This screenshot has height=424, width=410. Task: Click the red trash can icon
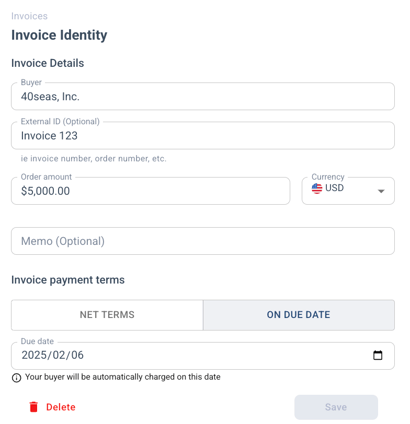pos(33,407)
